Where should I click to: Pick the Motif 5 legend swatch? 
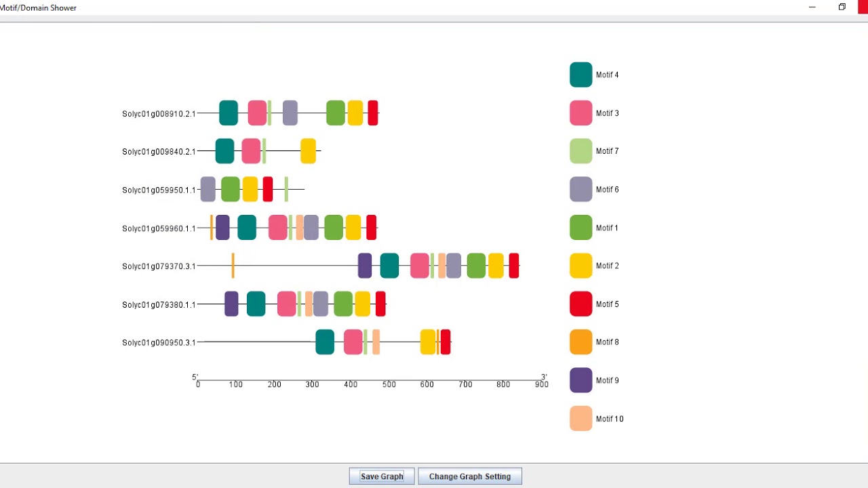click(x=581, y=304)
